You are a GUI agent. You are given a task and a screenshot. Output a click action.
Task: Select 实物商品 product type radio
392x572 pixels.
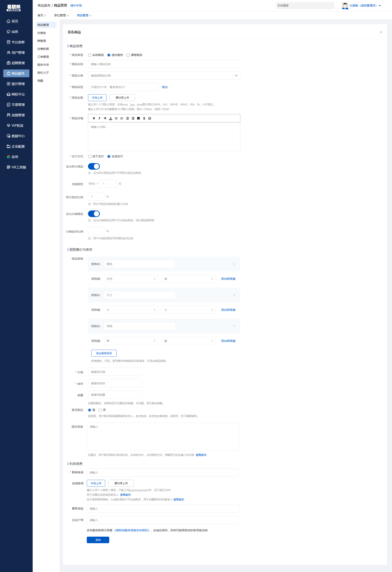[x=90, y=55]
